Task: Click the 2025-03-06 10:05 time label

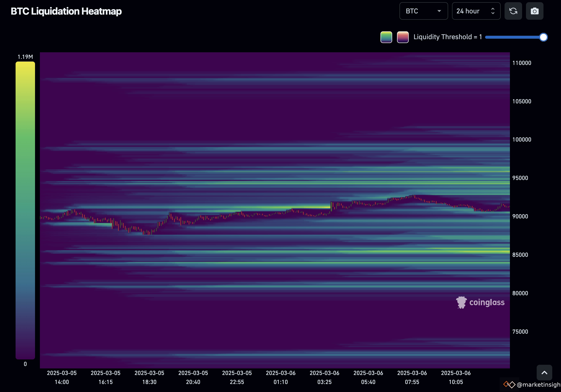Action: click(456, 378)
